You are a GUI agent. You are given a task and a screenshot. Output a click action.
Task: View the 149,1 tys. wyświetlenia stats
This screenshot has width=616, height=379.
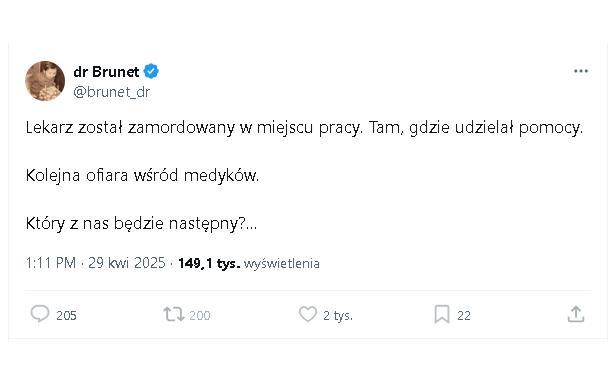click(x=249, y=264)
